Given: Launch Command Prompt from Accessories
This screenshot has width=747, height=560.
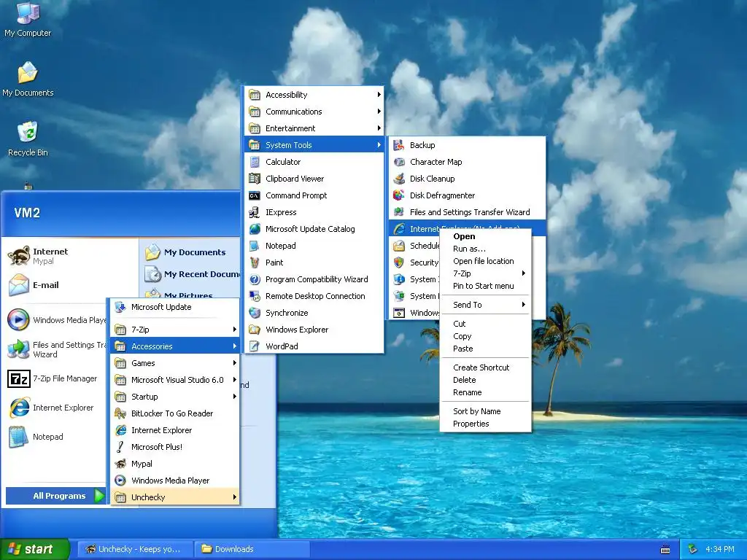Looking at the screenshot, I should coord(314,195).
